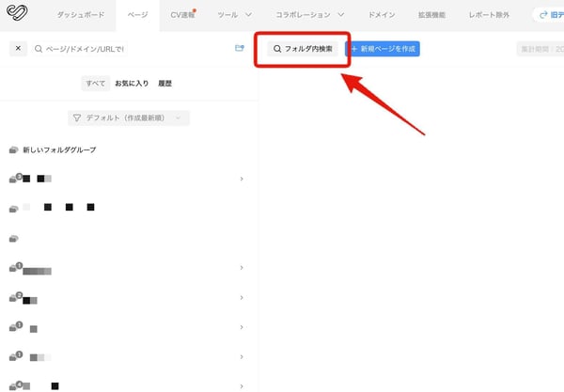The width and height of the screenshot is (564, 392).
Task: Open the CV速報 tab
Action: click(x=182, y=15)
